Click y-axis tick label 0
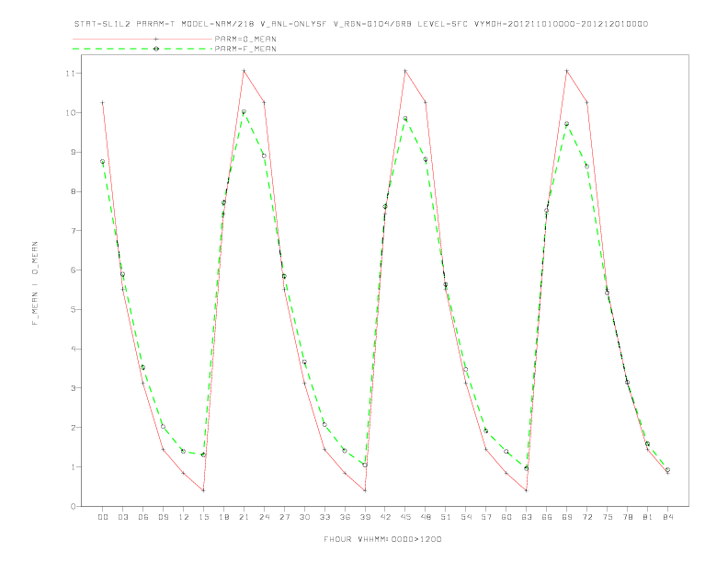 pyautogui.click(x=74, y=506)
